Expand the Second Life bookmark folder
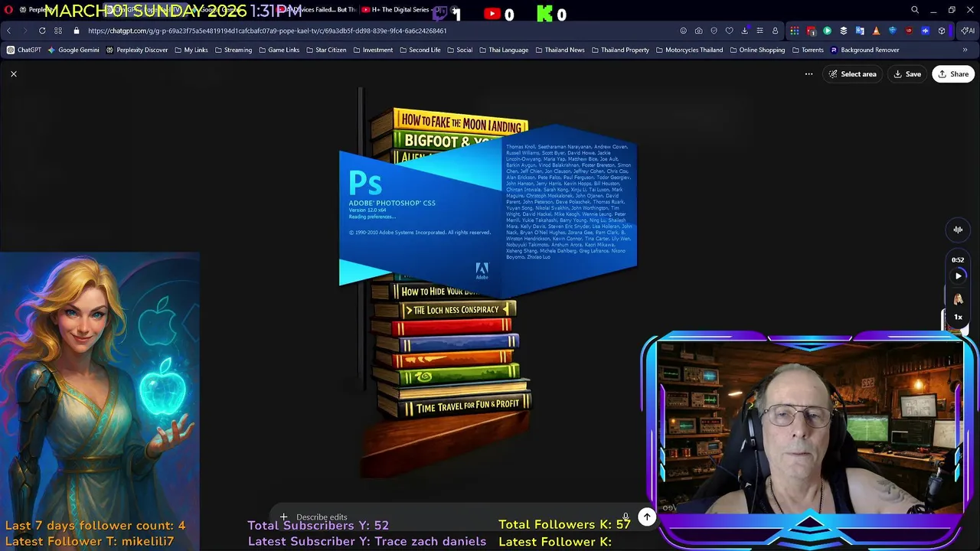Viewport: 980px width, 551px height. pos(420,50)
